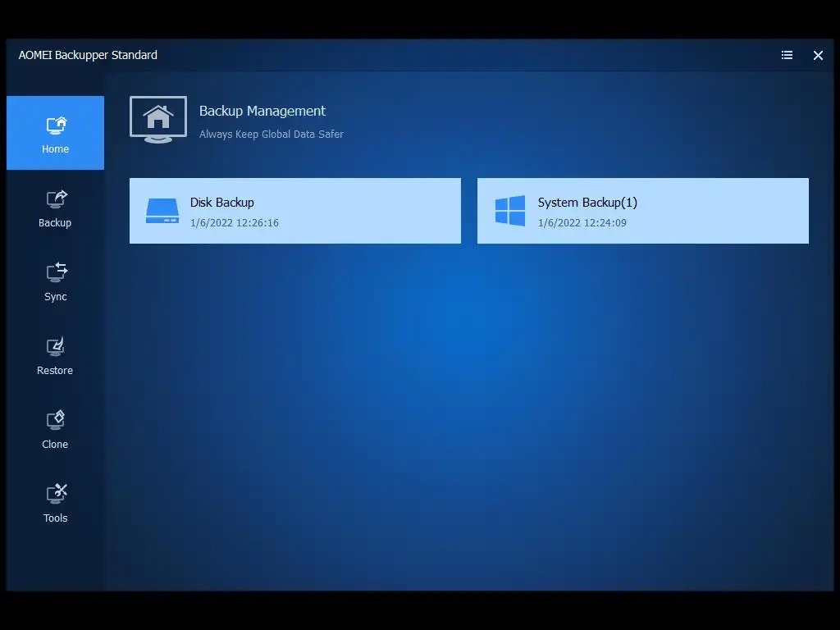Open the Clone section
Screen dimensions: 840x630
(55, 430)
